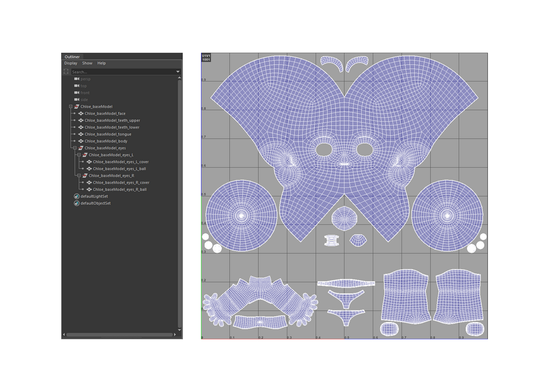Click the side camera icon in Outliner
Screen dimensions: 549x392
[x=76, y=100]
